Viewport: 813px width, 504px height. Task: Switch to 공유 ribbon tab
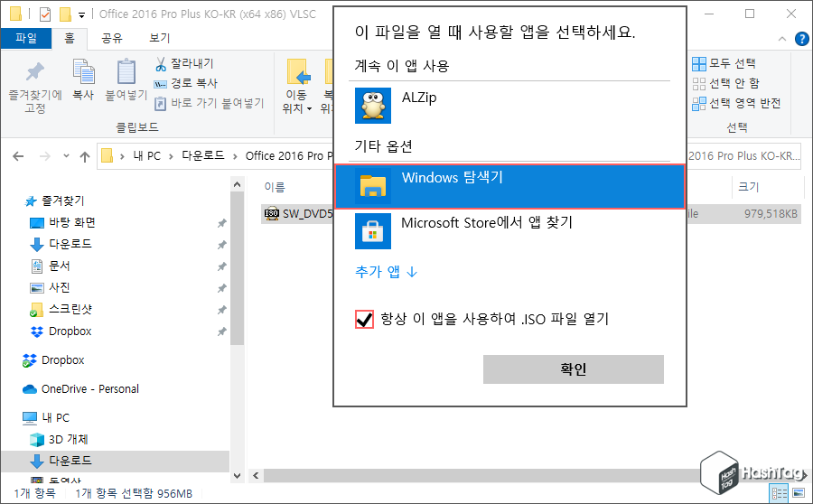click(111, 38)
